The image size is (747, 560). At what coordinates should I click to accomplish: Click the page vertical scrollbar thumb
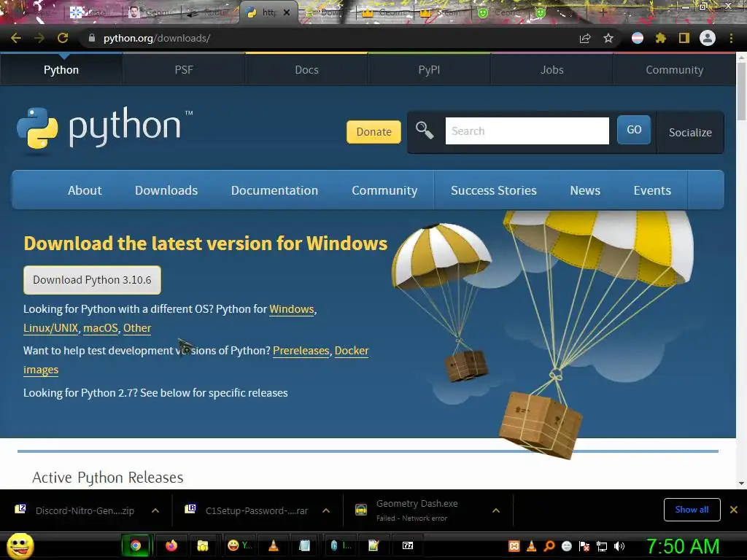741,90
